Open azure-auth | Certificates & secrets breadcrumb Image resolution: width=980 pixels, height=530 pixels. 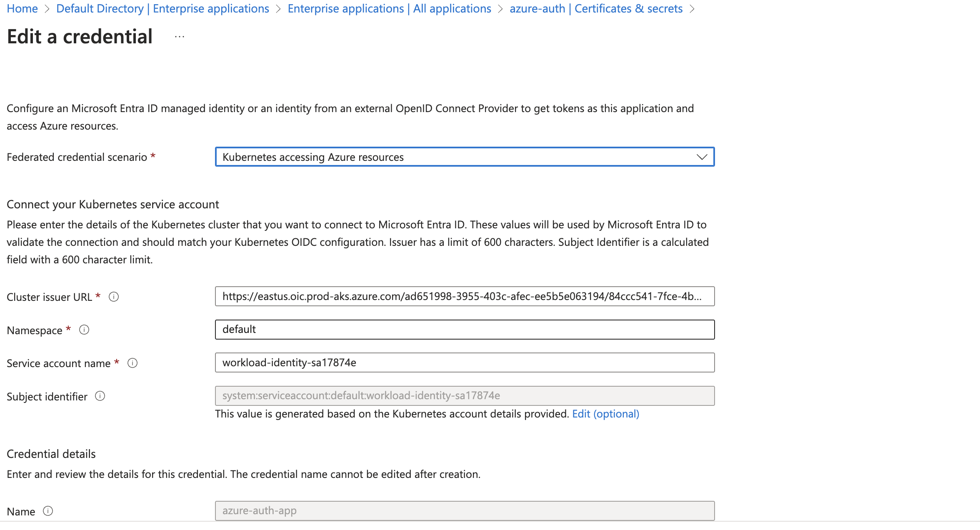[x=596, y=9]
